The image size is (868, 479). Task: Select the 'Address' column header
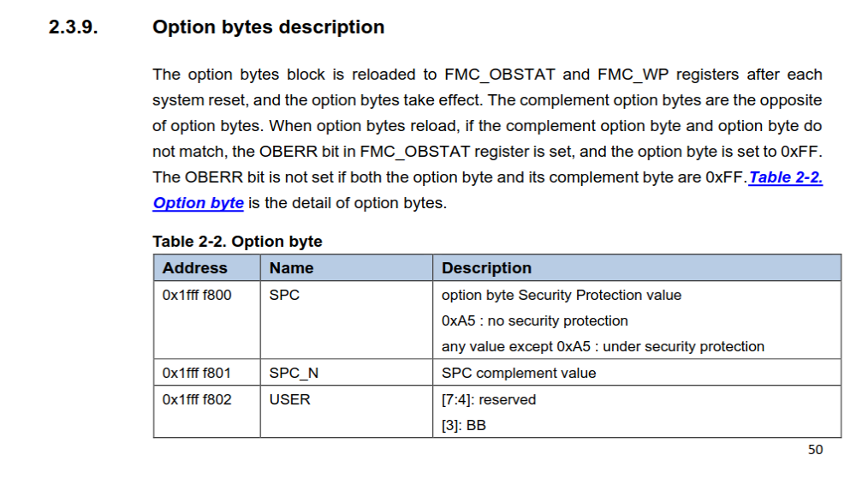coord(195,267)
